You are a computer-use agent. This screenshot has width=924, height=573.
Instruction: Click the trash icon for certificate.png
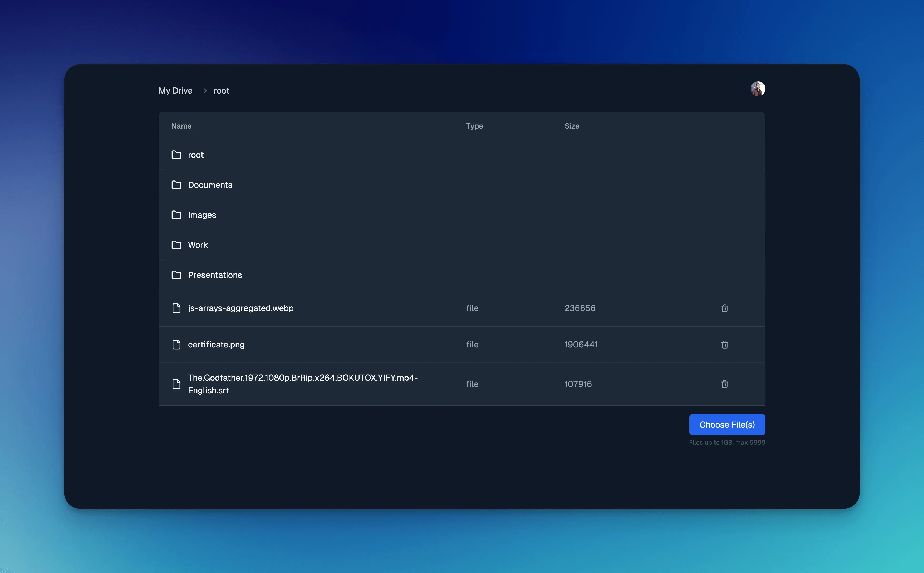(724, 345)
